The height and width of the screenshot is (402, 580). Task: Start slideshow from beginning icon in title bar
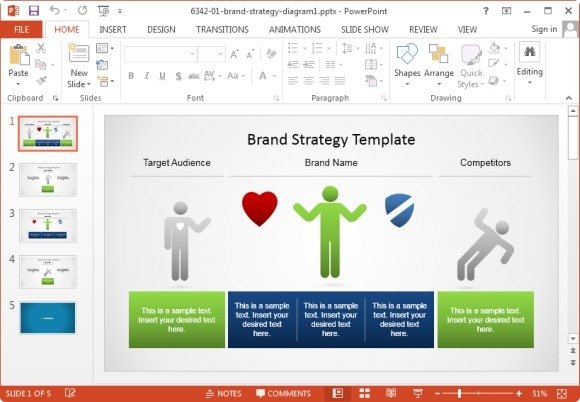tap(103, 11)
